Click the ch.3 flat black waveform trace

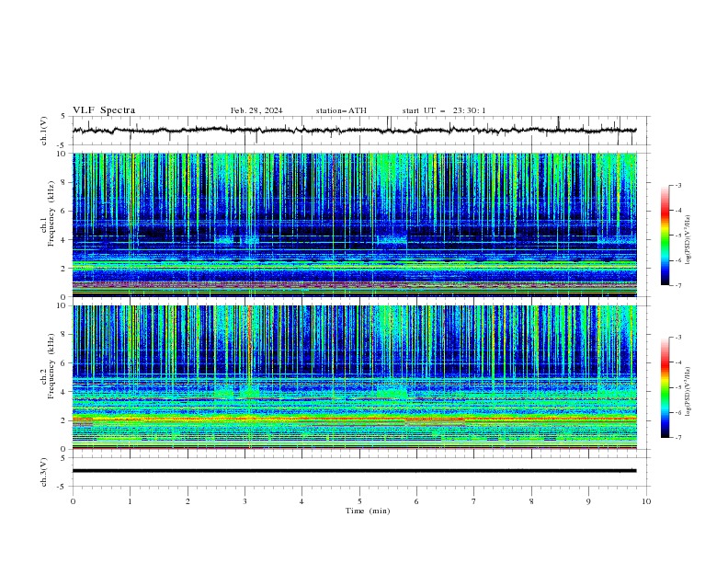[354, 471]
